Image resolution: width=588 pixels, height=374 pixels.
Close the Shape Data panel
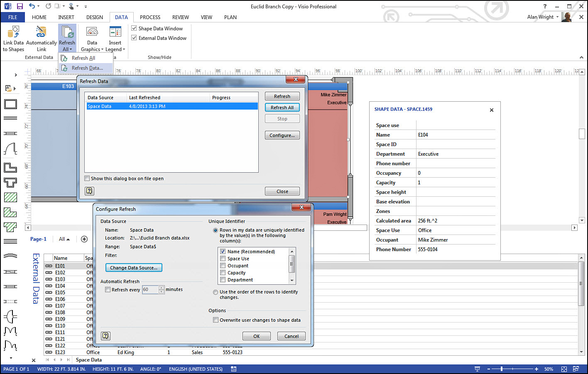tap(492, 110)
